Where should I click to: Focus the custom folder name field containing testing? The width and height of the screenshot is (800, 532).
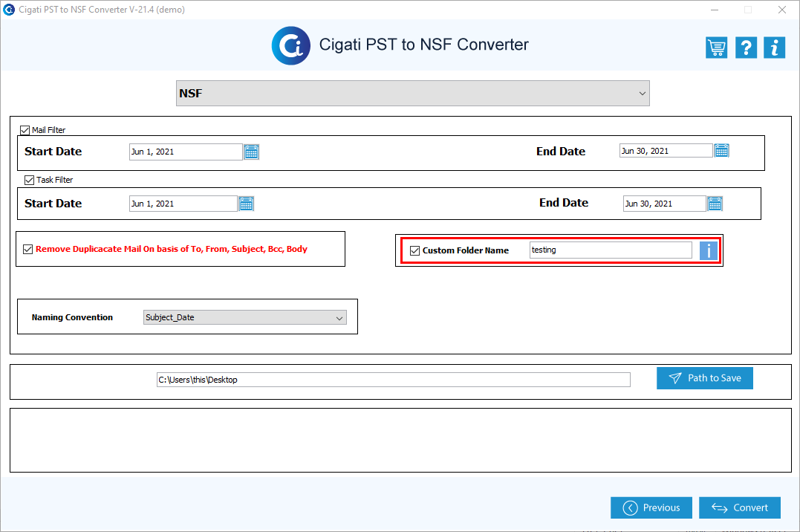[x=611, y=250]
